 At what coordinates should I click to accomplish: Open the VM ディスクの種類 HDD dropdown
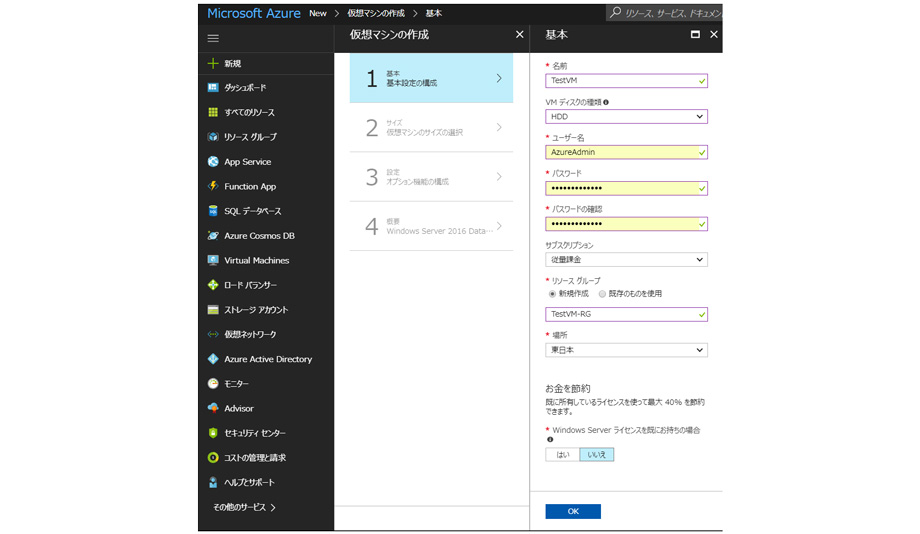pos(626,117)
